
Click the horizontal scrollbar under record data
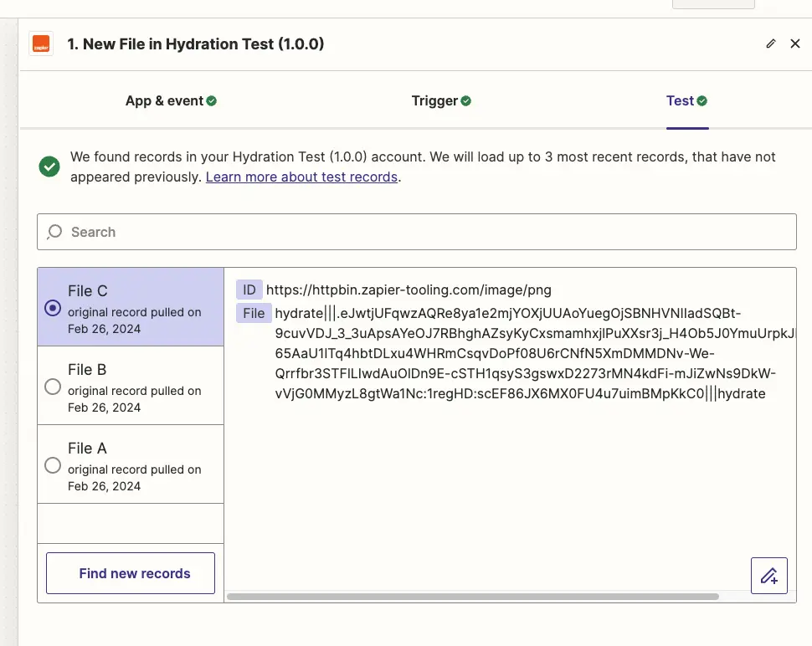pos(472,597)
